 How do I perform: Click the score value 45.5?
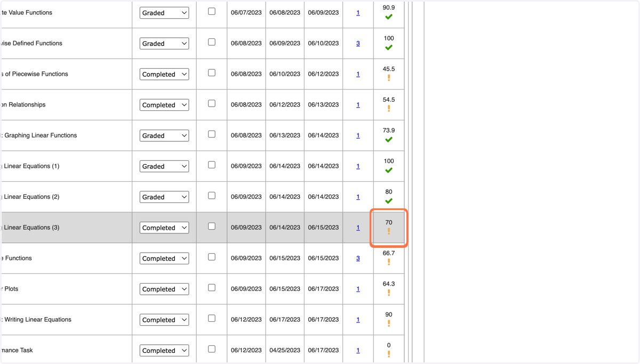(389, 69)
